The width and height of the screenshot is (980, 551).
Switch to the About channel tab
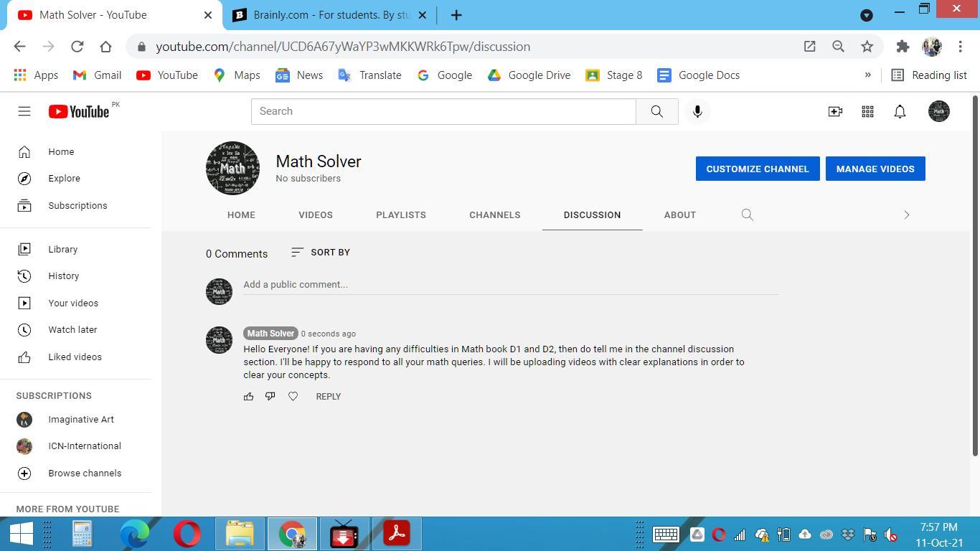pos(679,215)
